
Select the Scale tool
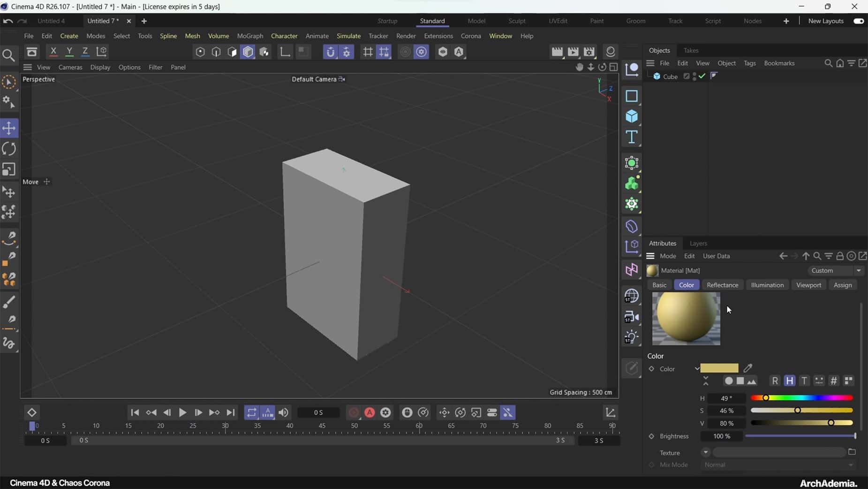9,169
